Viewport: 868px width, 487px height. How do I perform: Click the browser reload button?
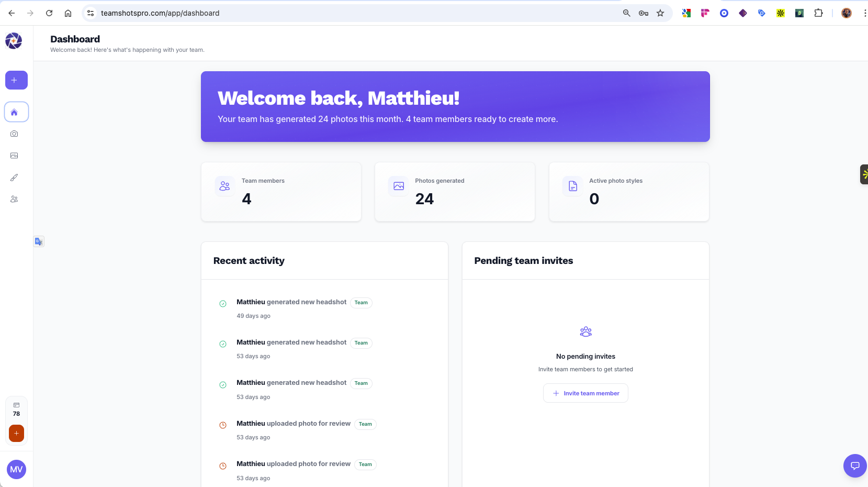(49, 13)
